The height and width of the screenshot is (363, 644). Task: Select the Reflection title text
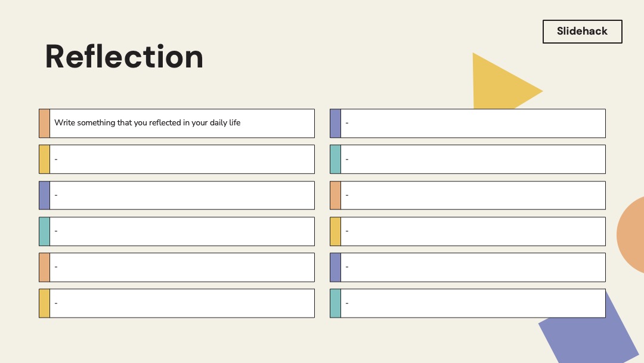point(124,57)
